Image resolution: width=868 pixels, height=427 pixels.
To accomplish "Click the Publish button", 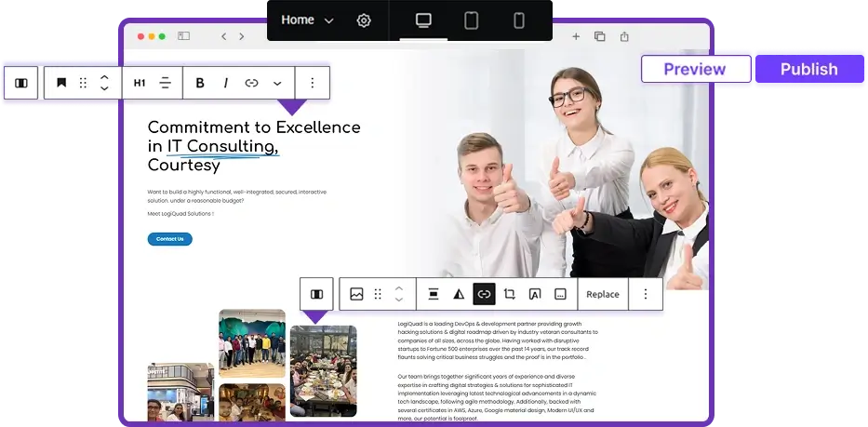I will coord(809,69).
